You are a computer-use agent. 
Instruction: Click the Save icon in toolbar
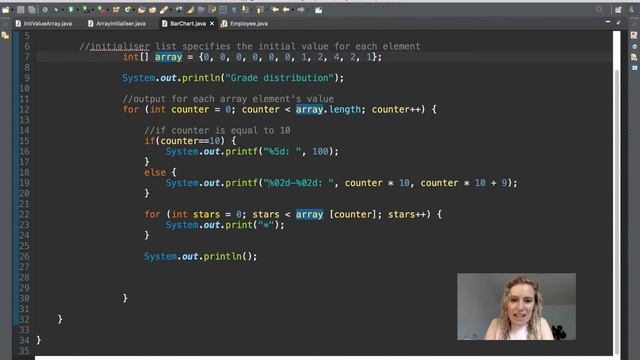click(x=20, y=10)
